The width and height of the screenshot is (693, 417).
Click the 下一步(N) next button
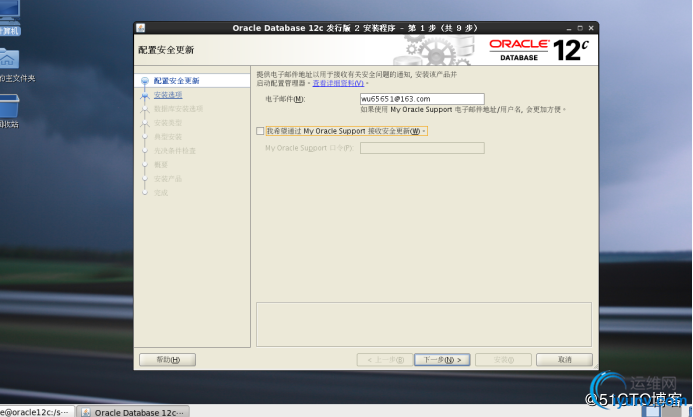442,360
